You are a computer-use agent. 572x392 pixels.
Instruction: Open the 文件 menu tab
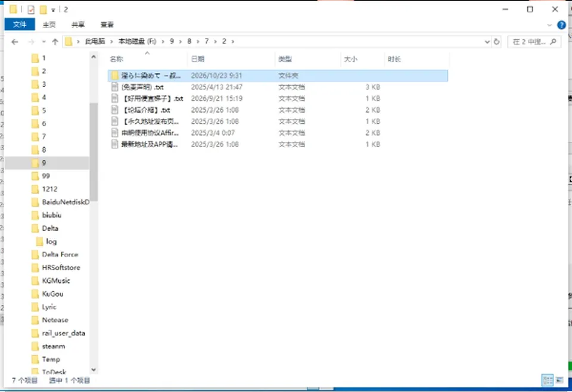[x=20, y=24]
